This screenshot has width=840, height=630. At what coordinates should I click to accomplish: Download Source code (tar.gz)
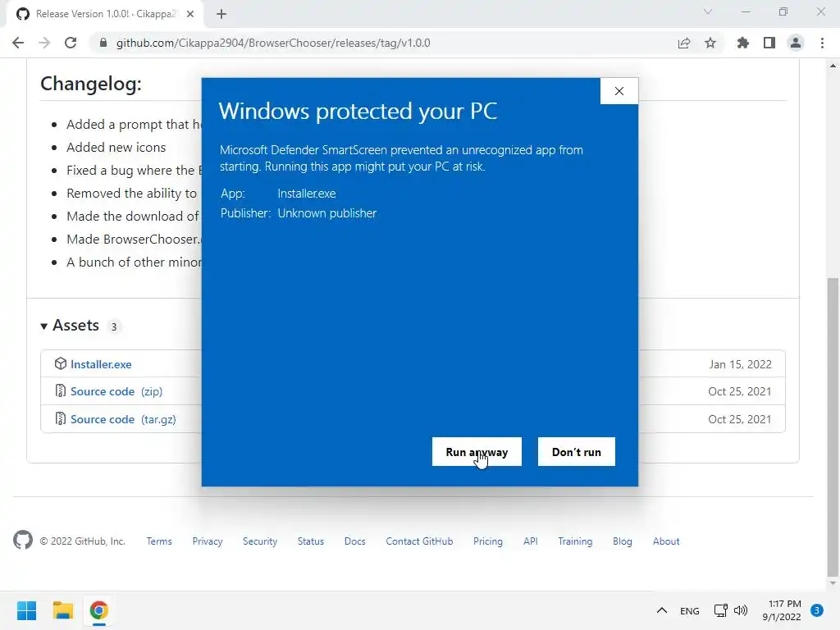click(x=123, y=419)
